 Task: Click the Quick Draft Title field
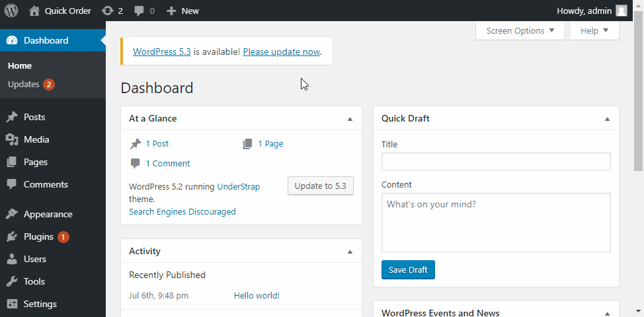tap(496, 162)
